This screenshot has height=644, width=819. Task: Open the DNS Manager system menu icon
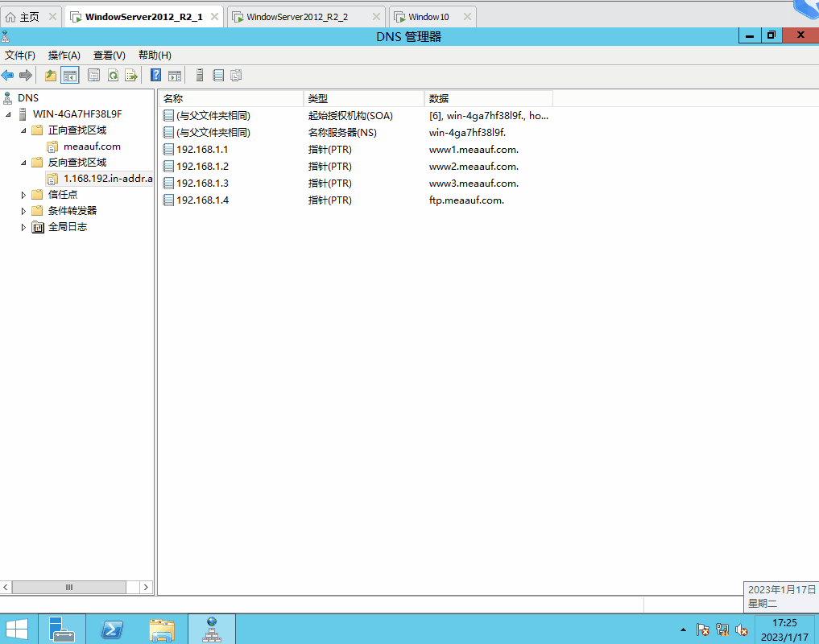click(x=5, y=36)
